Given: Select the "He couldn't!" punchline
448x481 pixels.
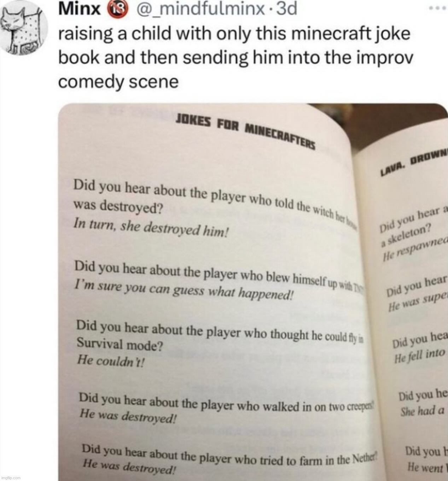Looking at the screenshot, I should [x=111, y=360].
